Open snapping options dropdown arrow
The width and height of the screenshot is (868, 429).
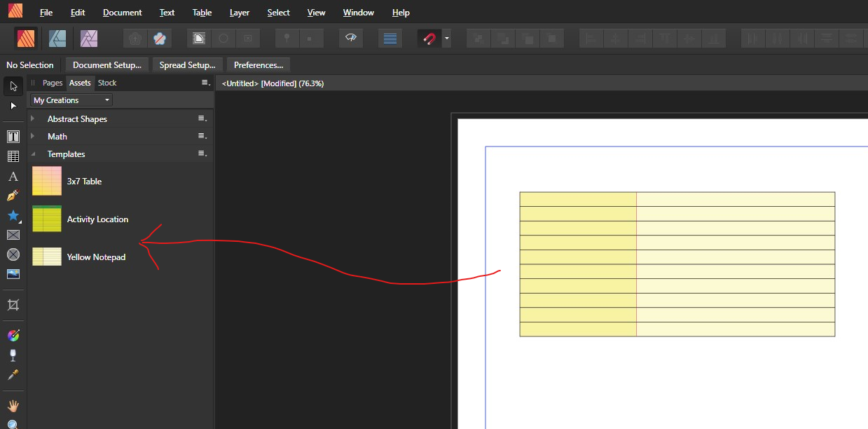447,39
